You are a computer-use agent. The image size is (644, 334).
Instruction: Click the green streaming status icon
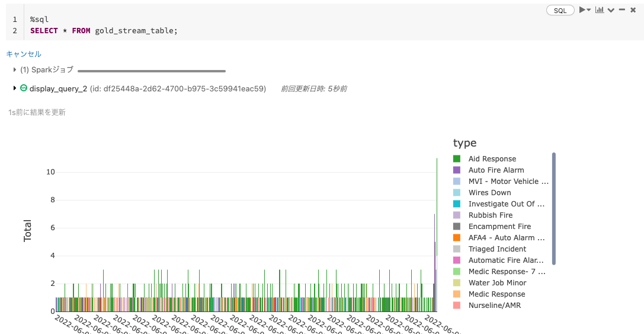click(x=24, y=88)
